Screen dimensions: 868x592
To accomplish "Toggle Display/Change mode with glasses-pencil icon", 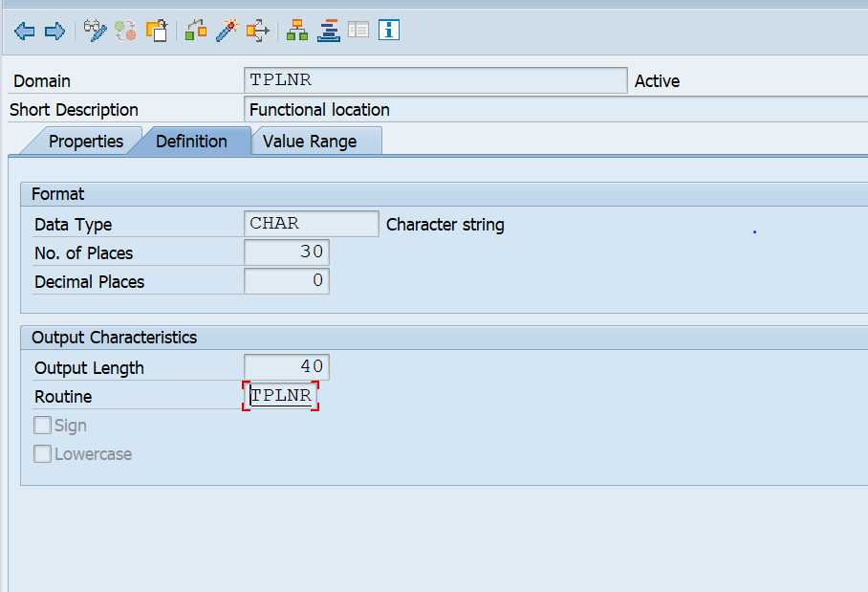I will 95,31.
